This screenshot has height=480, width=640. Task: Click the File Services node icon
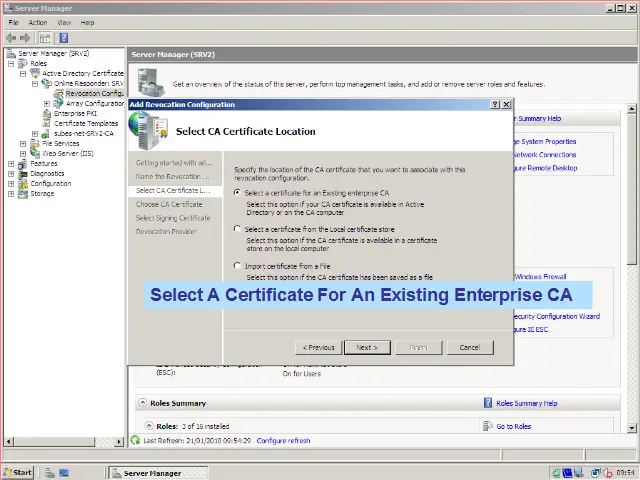tap(35, 143)
